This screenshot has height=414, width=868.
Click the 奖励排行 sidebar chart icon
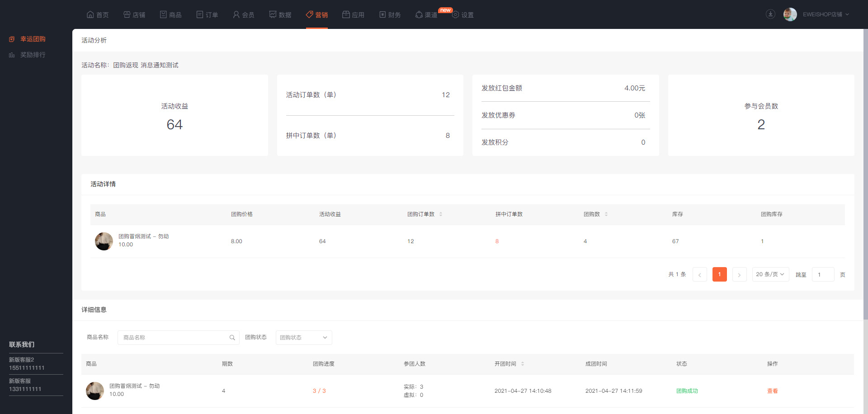[x=12, y=55]
